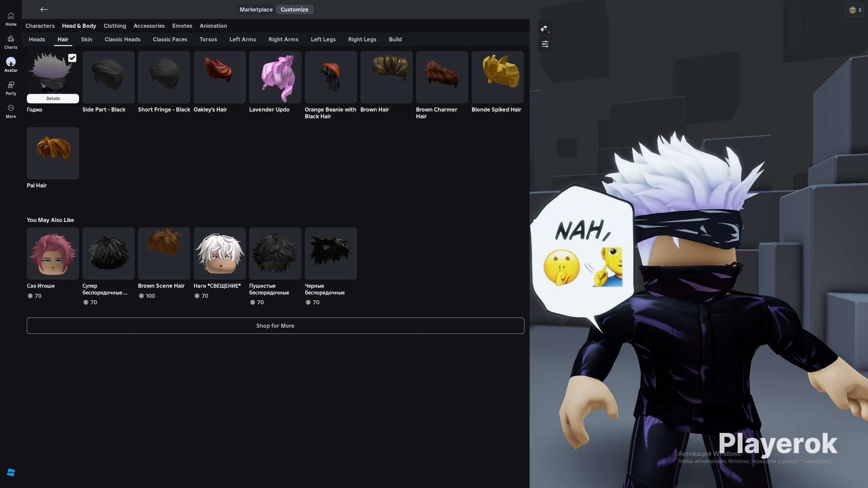Image resolution: width=868 pixels, height=488 pixels.
Task: Open recommended Супер беспорядочные hair thumbnail
Action: [108, 253]
